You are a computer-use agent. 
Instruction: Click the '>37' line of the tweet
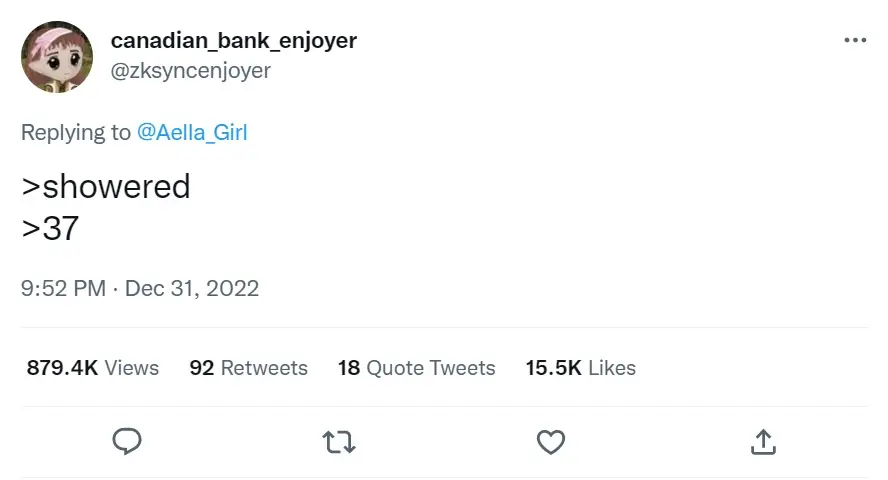click(x=50, y=229)
